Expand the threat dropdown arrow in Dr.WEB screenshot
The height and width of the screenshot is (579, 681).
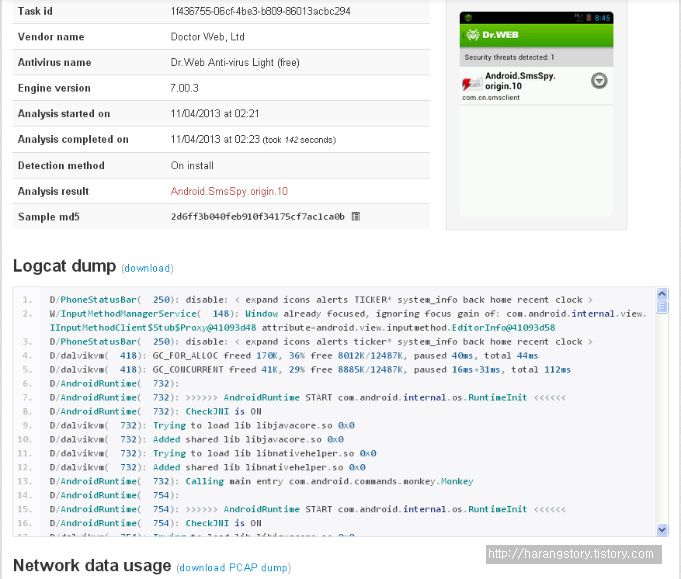[599, 81]
